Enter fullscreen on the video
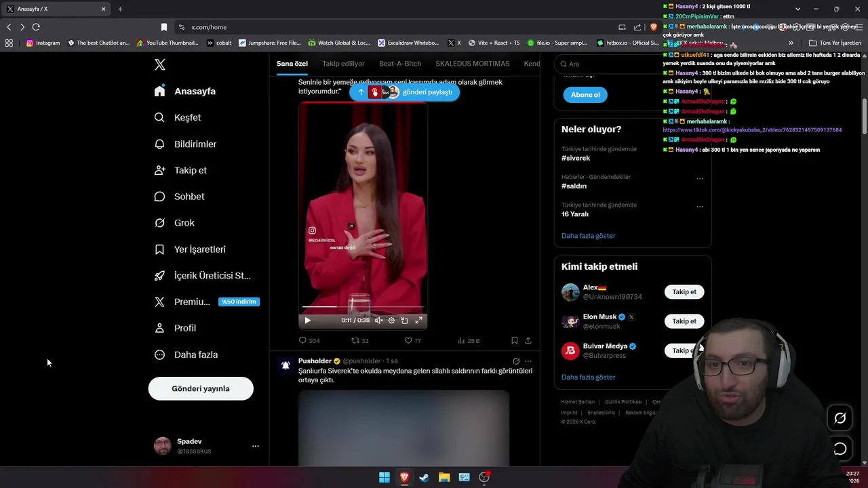Screen dimensions: 868x488 (x=418, y=321)
